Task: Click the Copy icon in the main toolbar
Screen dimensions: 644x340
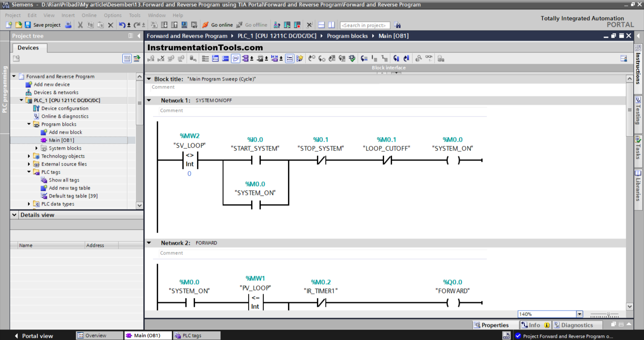Action: [x=90, y=25]
